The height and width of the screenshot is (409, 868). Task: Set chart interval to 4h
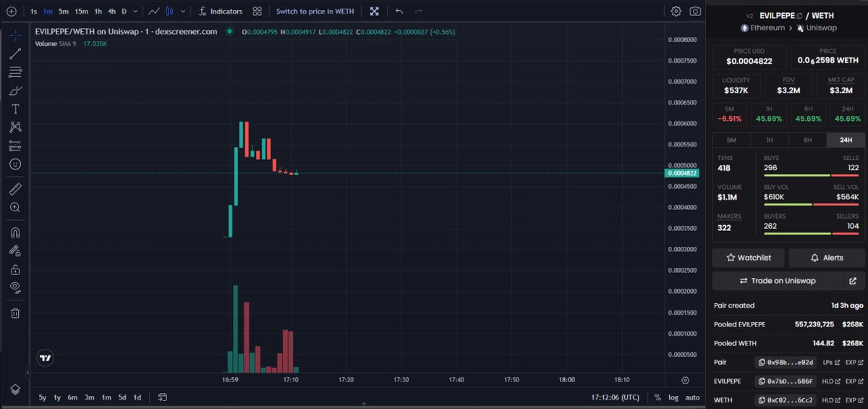point(112,12)
